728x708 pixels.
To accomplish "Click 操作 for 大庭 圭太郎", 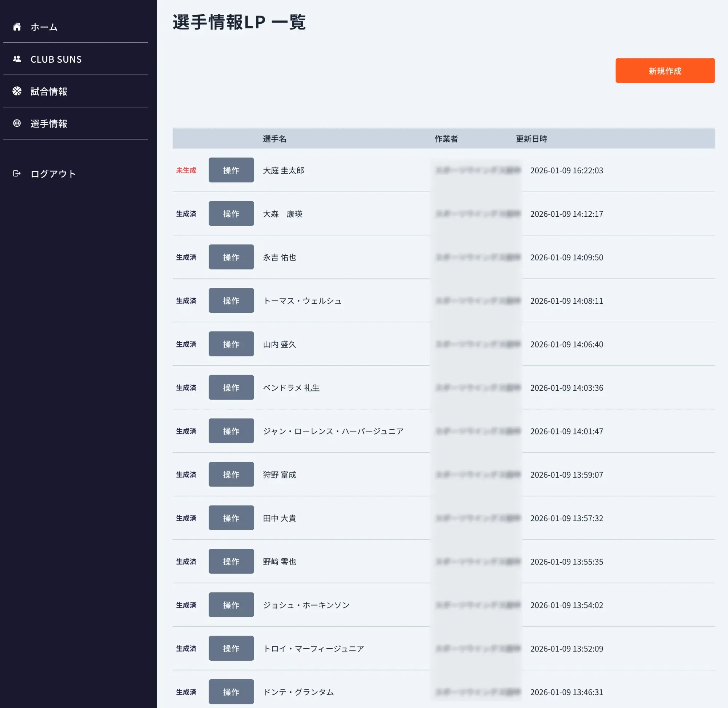I will 231,170.
